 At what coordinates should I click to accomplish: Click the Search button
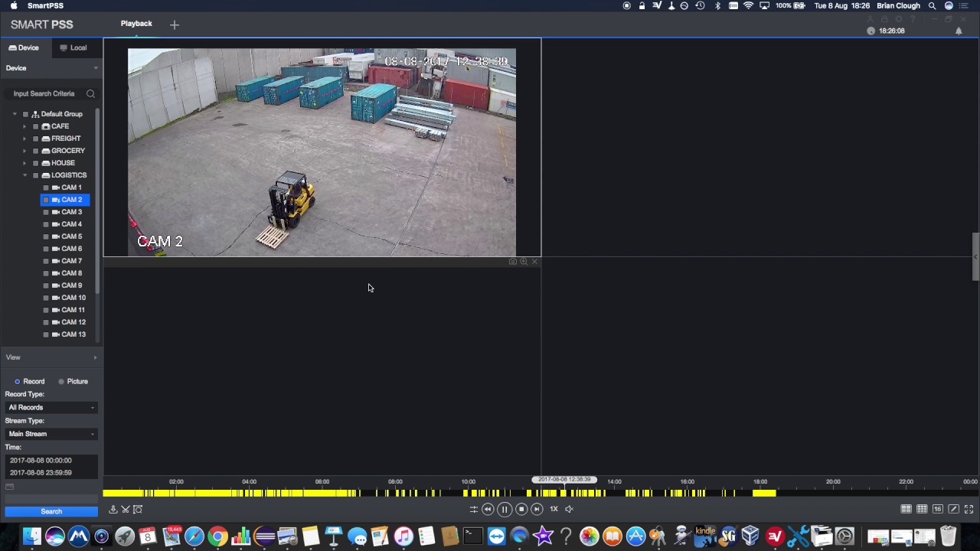click(x=51, y=511)
